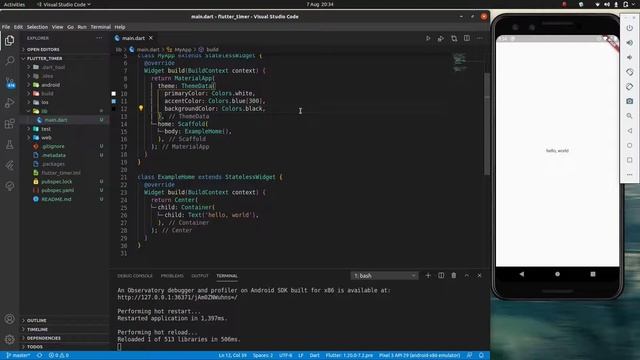Click white color swatch on line 10

(x=113, y=94)
